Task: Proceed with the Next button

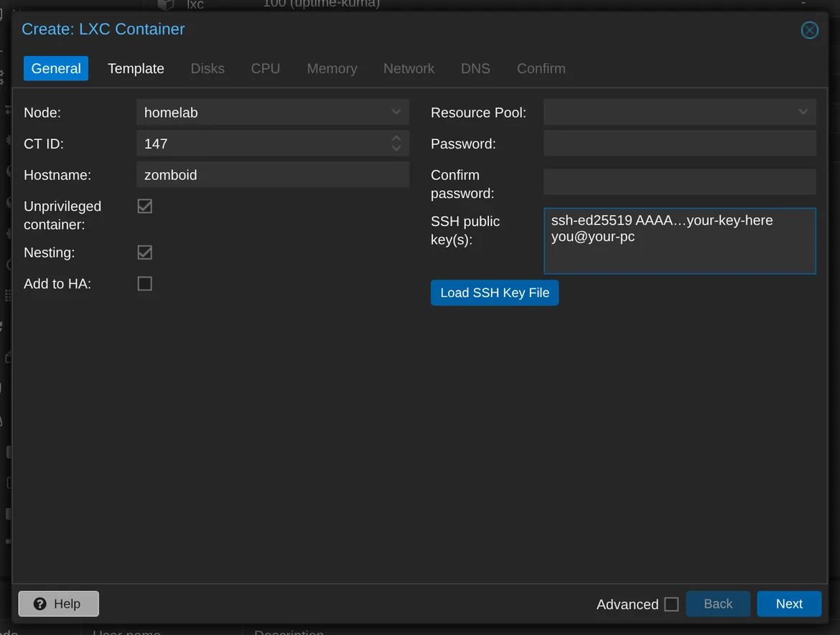Action: 789,604
